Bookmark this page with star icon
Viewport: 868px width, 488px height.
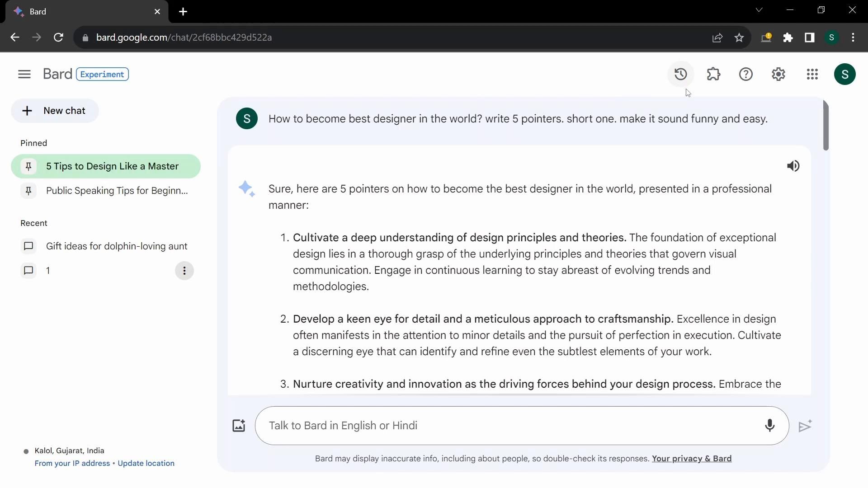coord(739,38)
